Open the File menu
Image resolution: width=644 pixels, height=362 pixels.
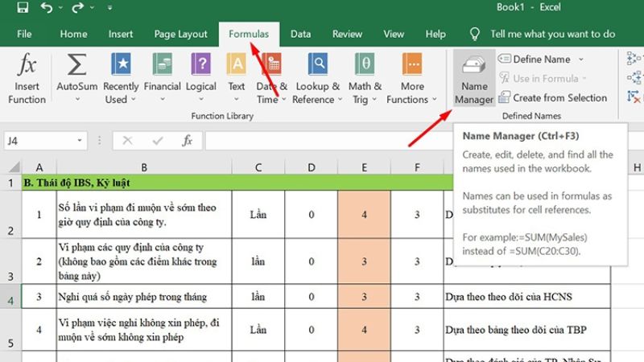(x=24, y=34)
